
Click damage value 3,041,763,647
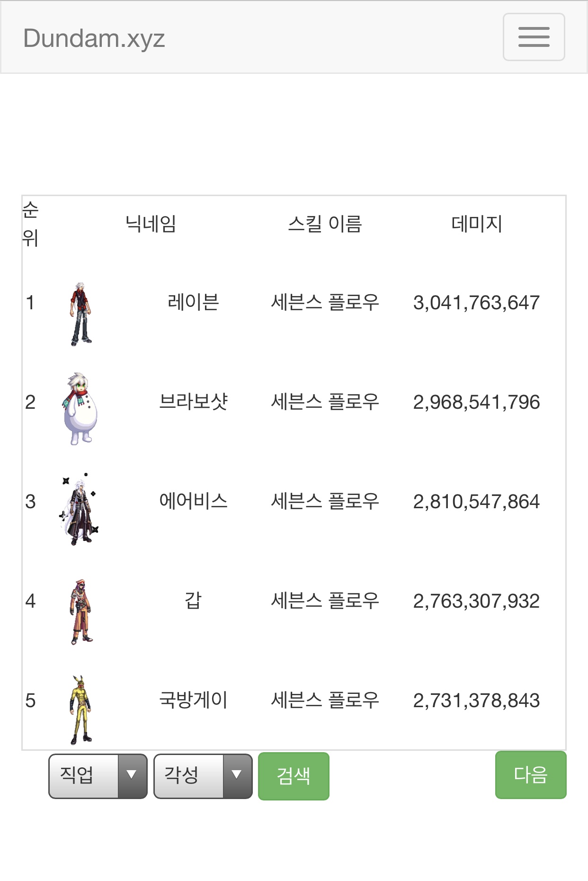click(x=476, y=303)
